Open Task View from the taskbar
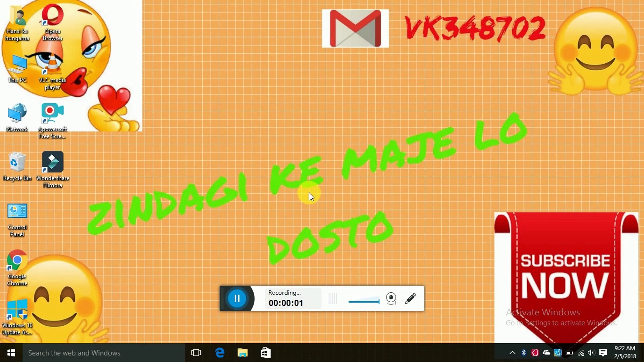This screenshot has height=362, width=644. click(196, 353)
